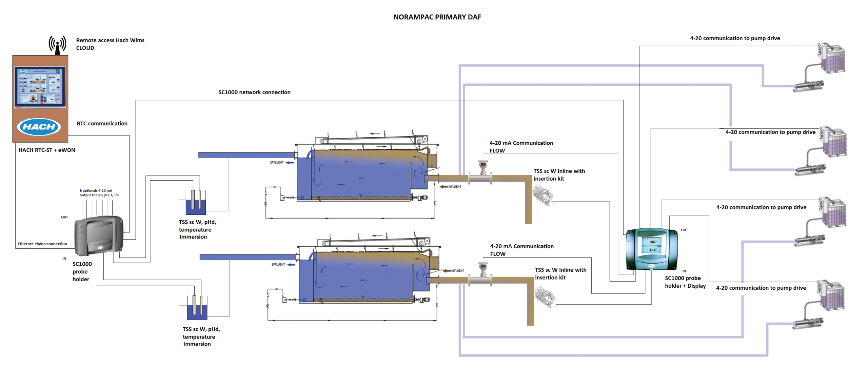Click the upper TSS inline insertion sensor
This screenshot has width=868, height=370.
(543, 196)
